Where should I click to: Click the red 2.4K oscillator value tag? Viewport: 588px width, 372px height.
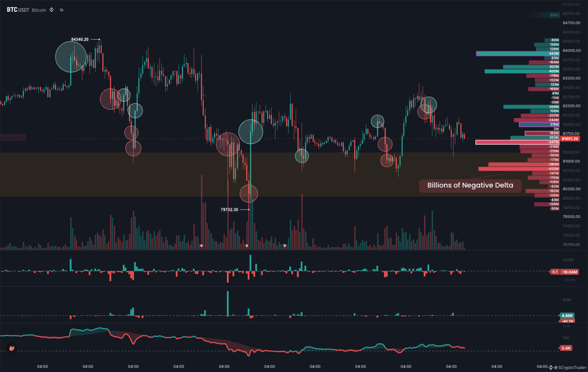click(x=566, y=348)
